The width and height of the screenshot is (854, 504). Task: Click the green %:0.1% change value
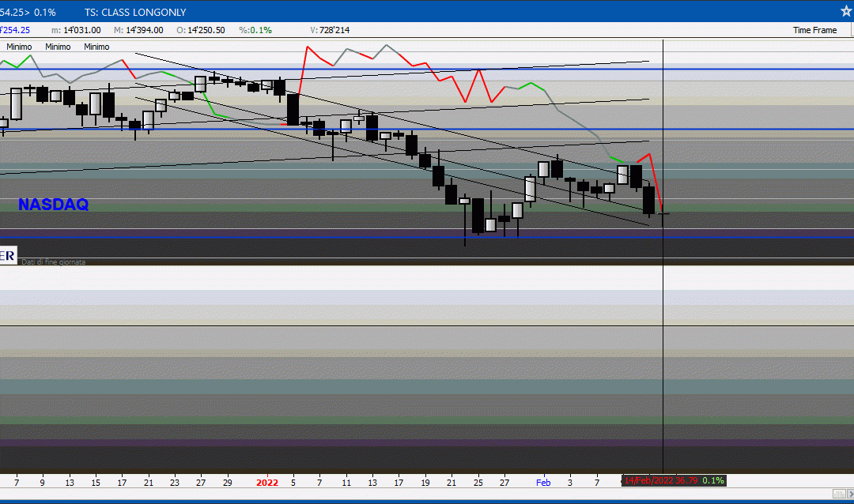(255, 30)
